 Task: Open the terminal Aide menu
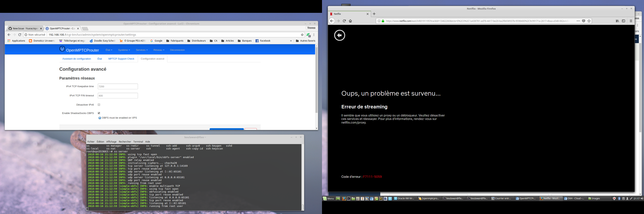click(x=148, y=142)
